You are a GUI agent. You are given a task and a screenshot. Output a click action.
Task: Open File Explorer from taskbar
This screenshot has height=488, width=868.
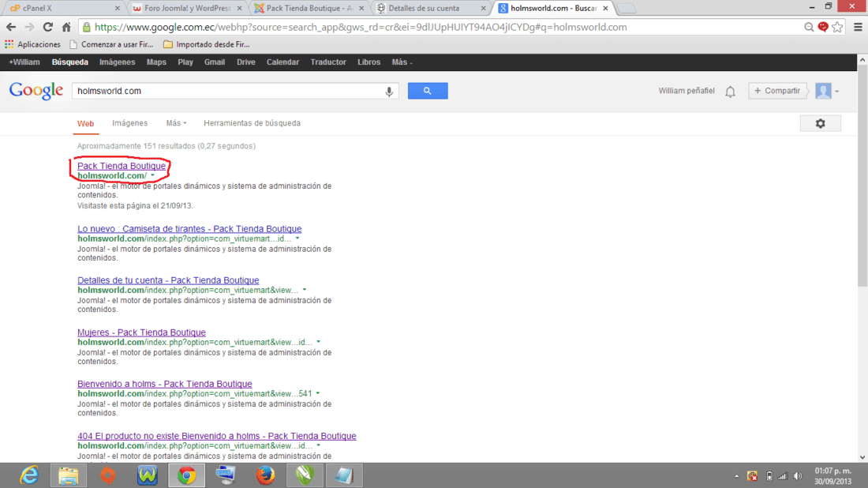[68, 475]
